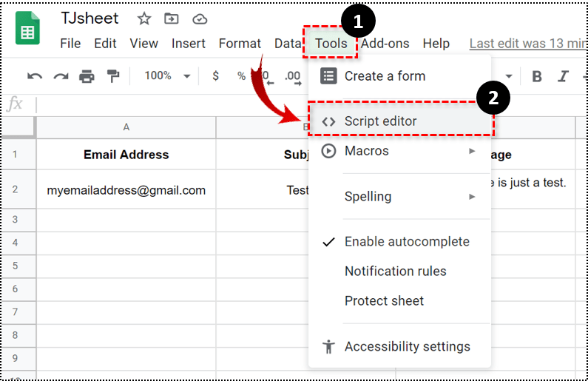This screenshot has height=381, width=588.
Task: Toggle Enable autocomplete option
Action: click(x=406, y=242)
